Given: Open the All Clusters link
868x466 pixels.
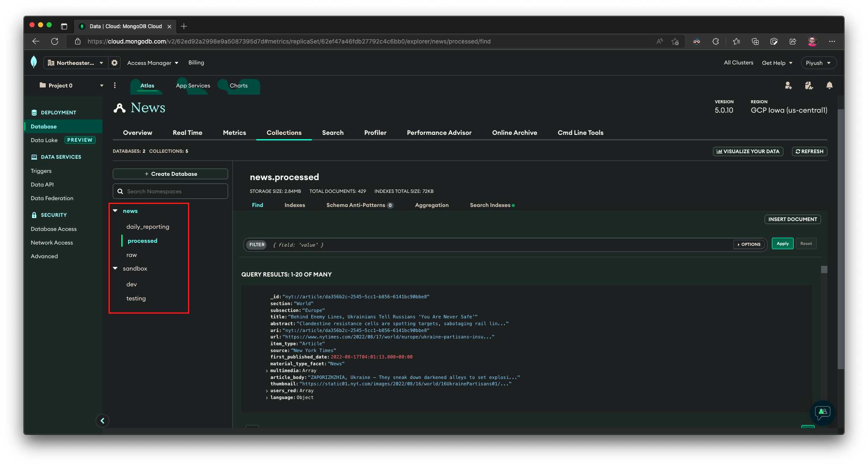Looking at the screenshot, I should click(x=739, y=63).
